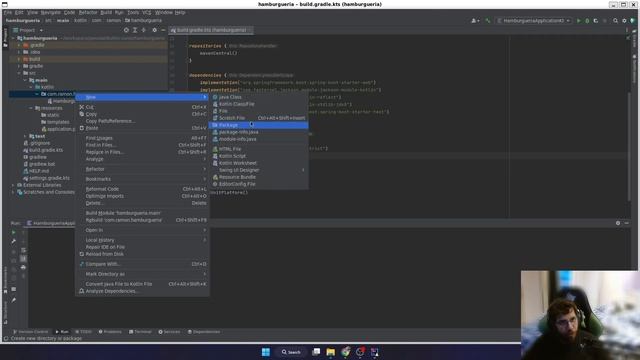Open the Project panel options gear
Viewport: 640px width, 360px height.
click(x=154, y=30)
